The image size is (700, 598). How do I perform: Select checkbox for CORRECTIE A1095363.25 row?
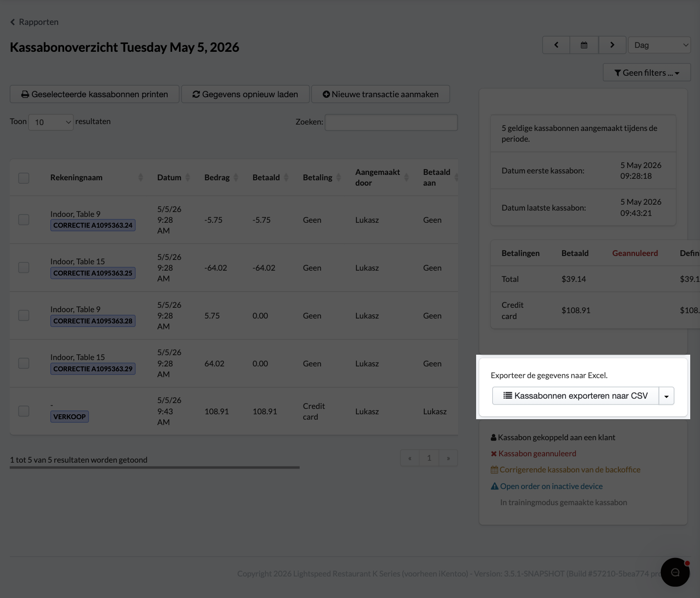(x=23, y=268)
